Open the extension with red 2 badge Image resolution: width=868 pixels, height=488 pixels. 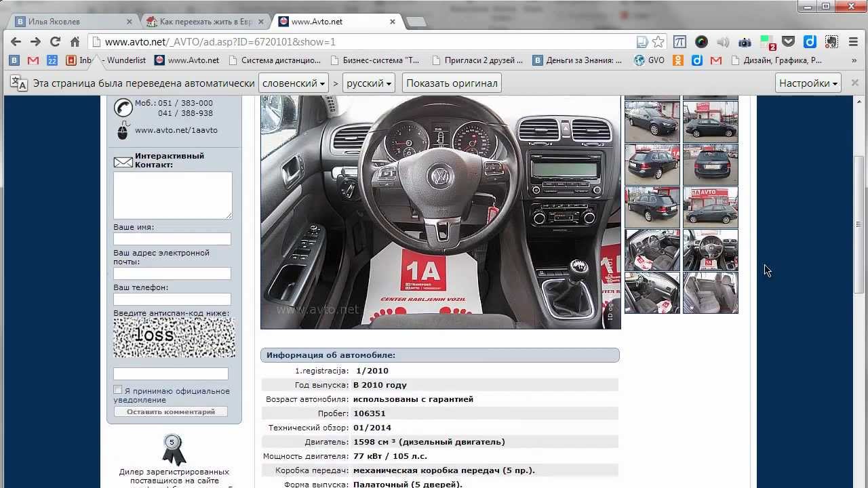coord(767,43)
